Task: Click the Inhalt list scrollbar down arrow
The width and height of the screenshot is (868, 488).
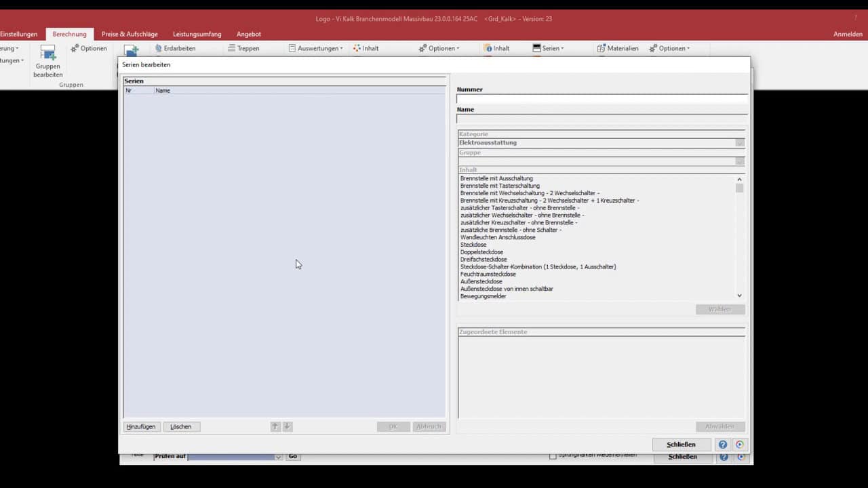Action: click(x=739, y=296)
